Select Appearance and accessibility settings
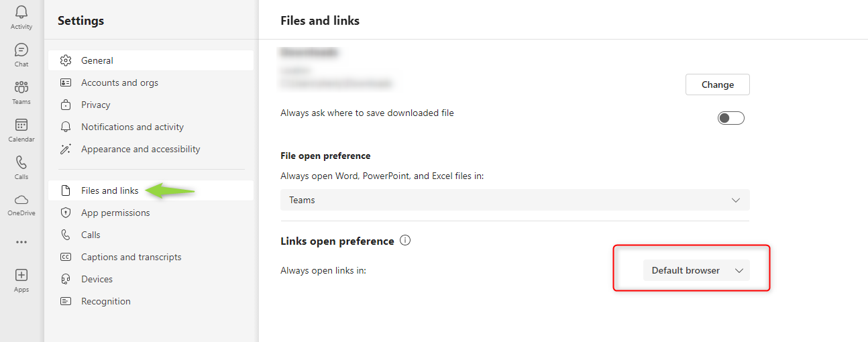868x342 pixels. [x=140, y=149]
